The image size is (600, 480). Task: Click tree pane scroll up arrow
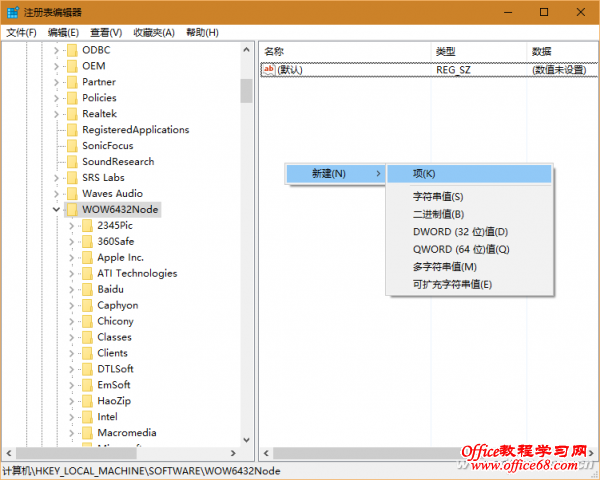pos(246,50)
